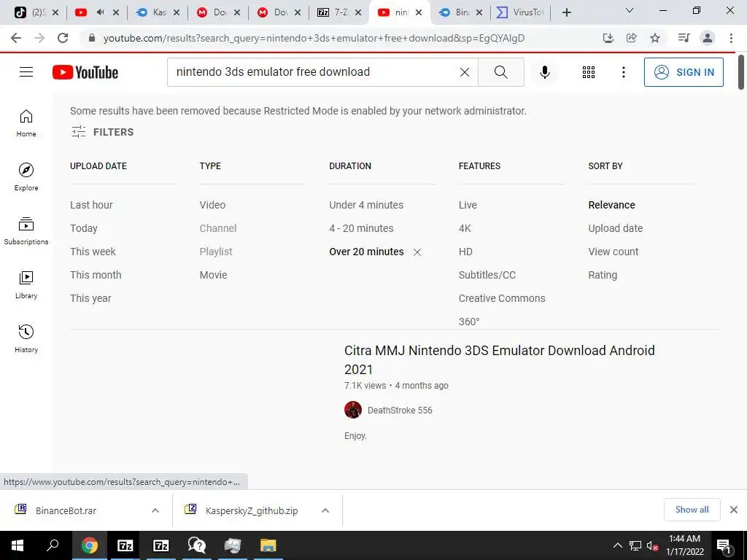Expand BinanceBot.rar download options

(x=155, y=510)
